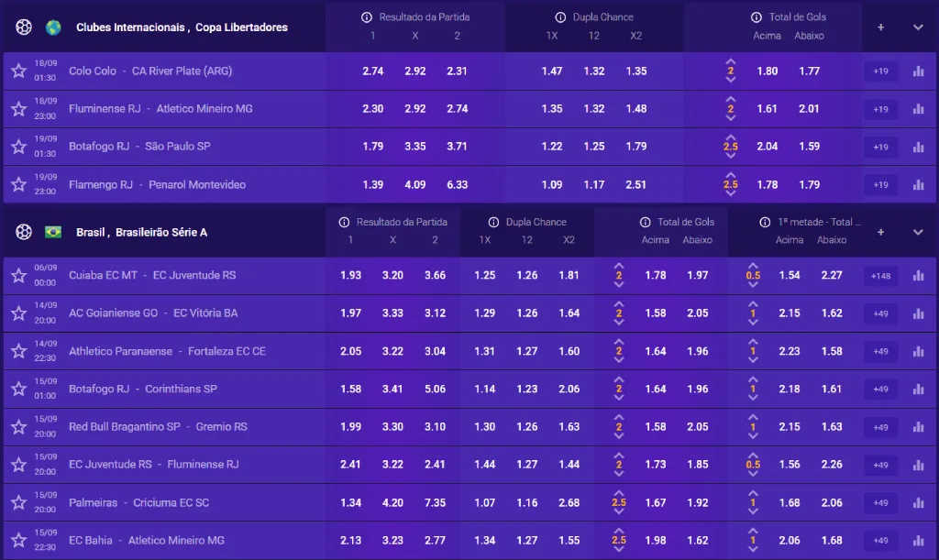This screenshot has height=560, width=939.
Task: Open statistics chart for Colo Colo match
Action: (x=918, y=71)
